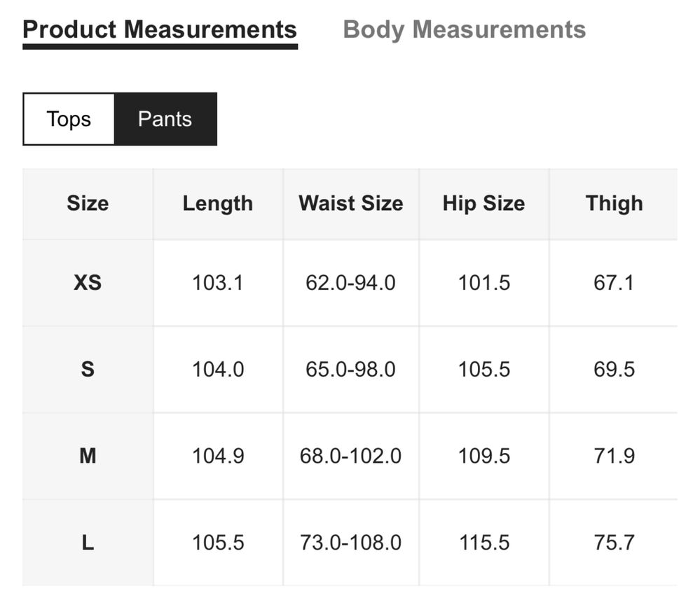Click the M length value 104.9
The height and width of the screenshot is (593, 700).
point(218,456)
